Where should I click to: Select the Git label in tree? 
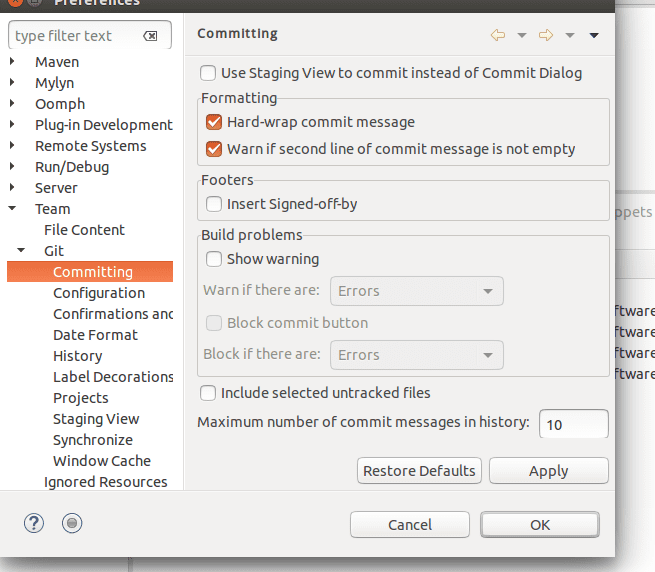pos(54,251)
